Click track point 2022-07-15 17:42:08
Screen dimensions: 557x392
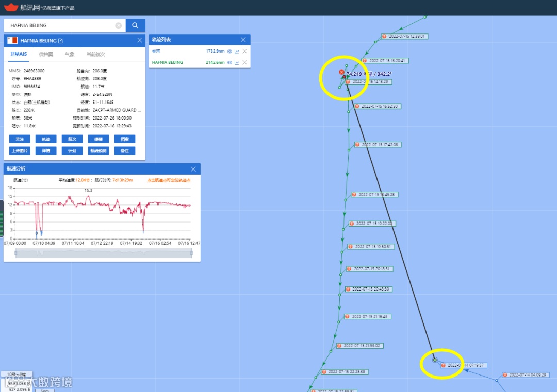[x=378, y=145]
